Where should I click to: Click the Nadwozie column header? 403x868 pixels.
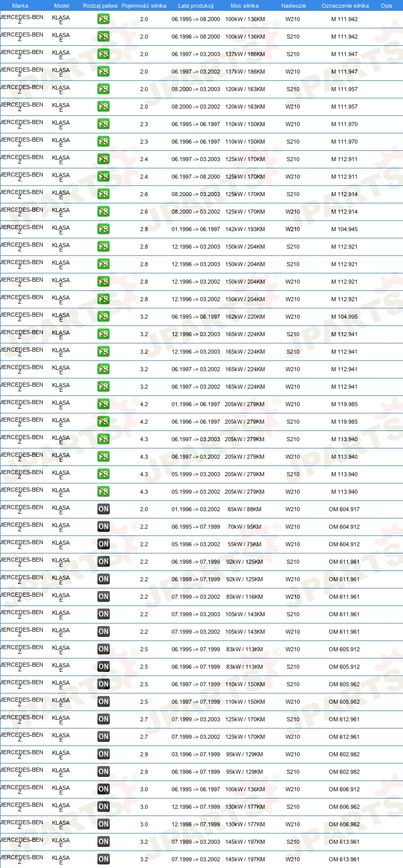(293, 6)
